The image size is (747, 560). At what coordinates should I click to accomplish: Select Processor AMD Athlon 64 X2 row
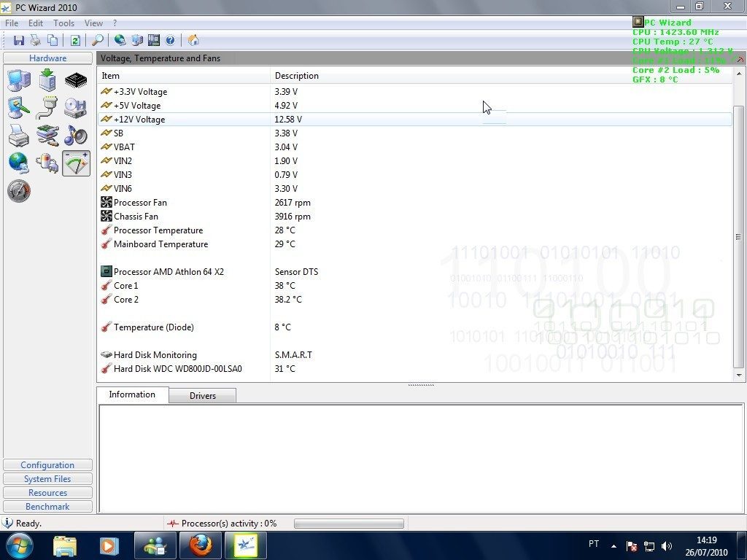pos(414,271)
